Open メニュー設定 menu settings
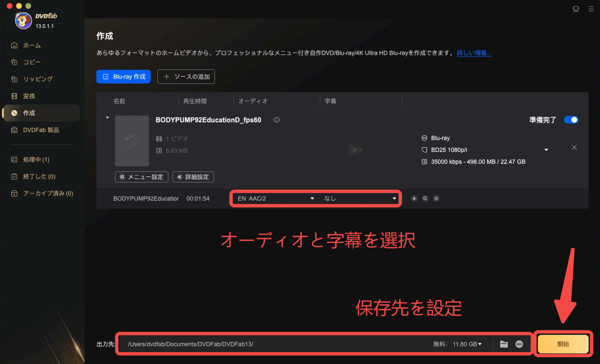 click(141, 177)
